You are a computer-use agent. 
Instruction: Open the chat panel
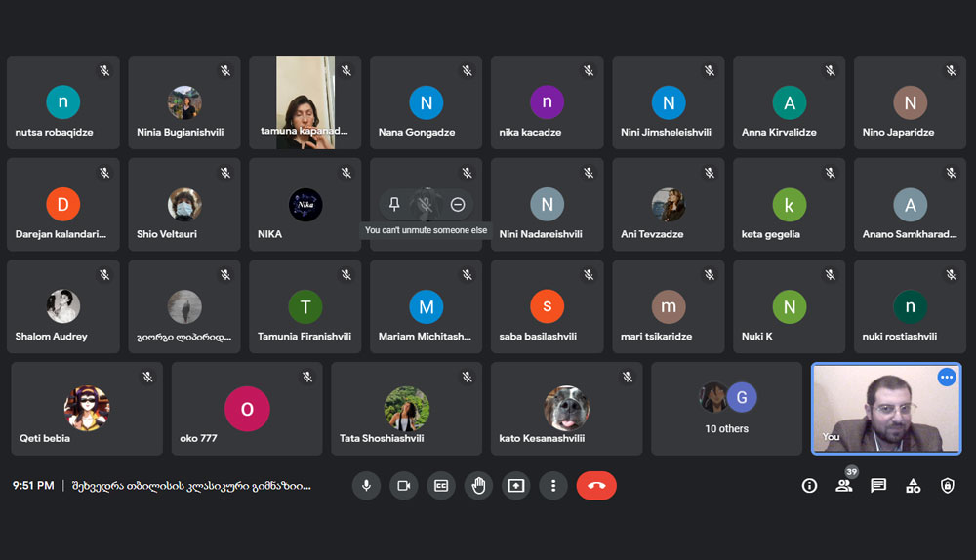(878, 485)
